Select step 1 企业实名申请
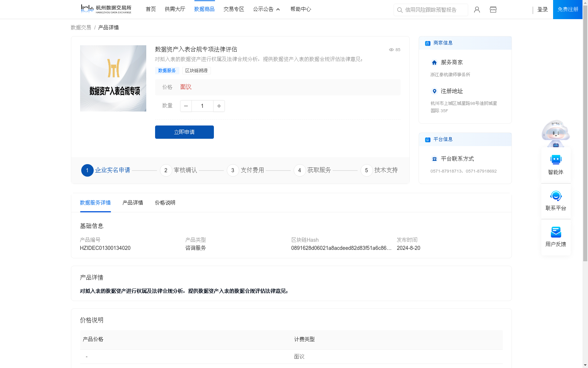Image resolution: width=588 pixels, height=368 pixels. (x=106, y=170)
